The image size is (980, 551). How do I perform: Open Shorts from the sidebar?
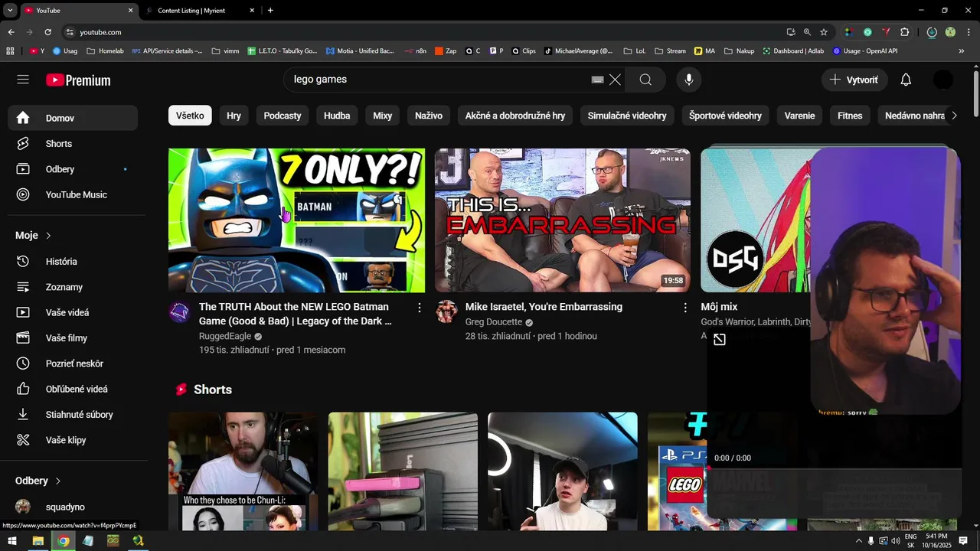pyautogui.click(x=73, y=144)
